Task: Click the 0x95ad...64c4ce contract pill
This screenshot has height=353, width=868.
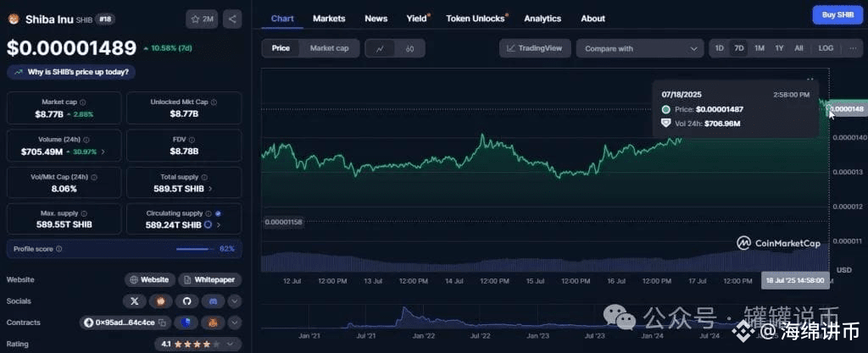Action: pos(125,323)
